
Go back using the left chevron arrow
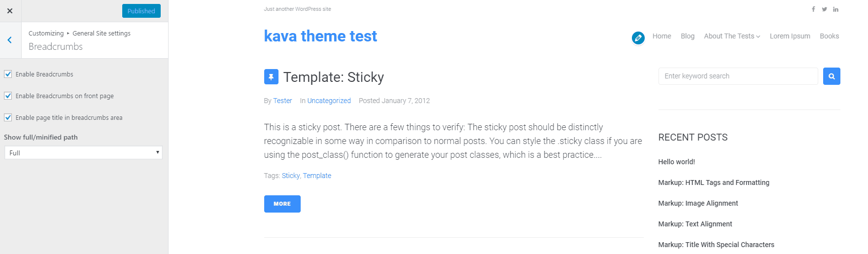coord(10,40)
